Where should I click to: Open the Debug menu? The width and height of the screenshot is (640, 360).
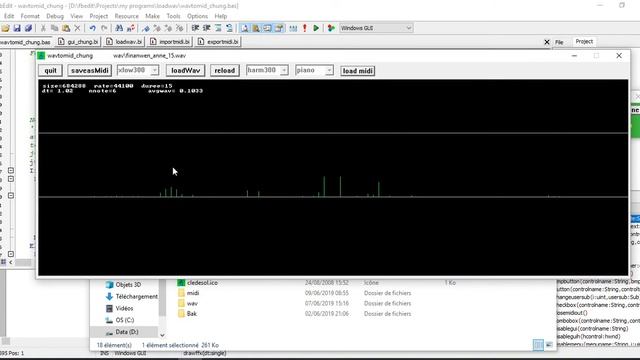tap(55, 16)
